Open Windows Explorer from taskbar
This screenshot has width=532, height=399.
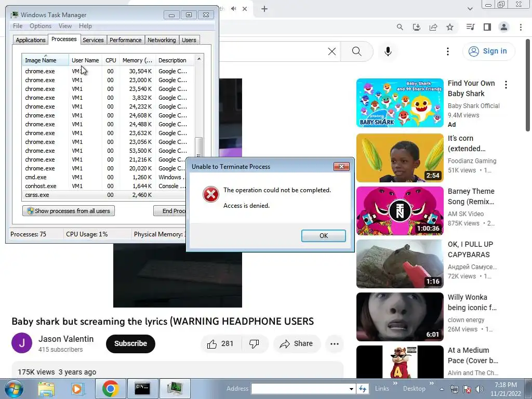tap(46, 389)
